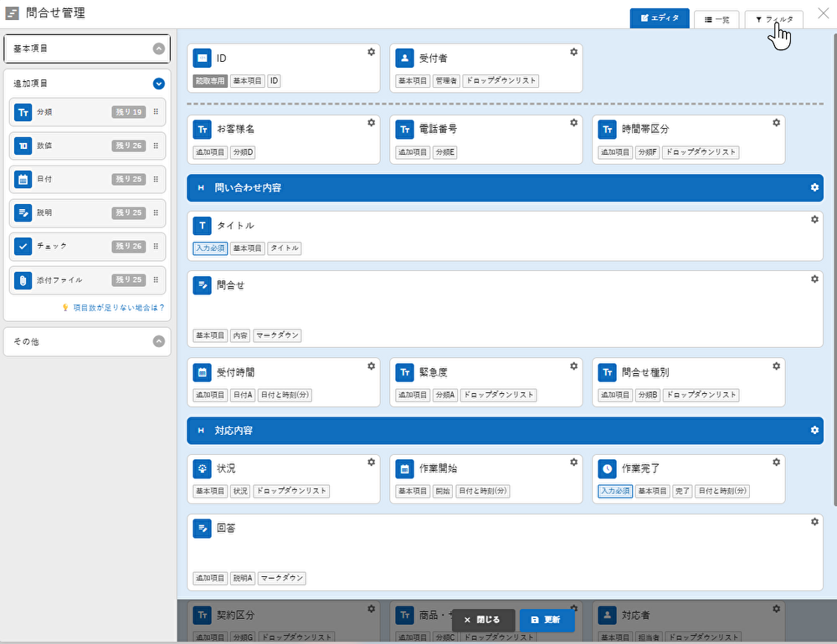This screenshot has height=644, width=837.
Task: Click gear on 問い合わせ内容 header bar
Action: [x=814, y=187]
